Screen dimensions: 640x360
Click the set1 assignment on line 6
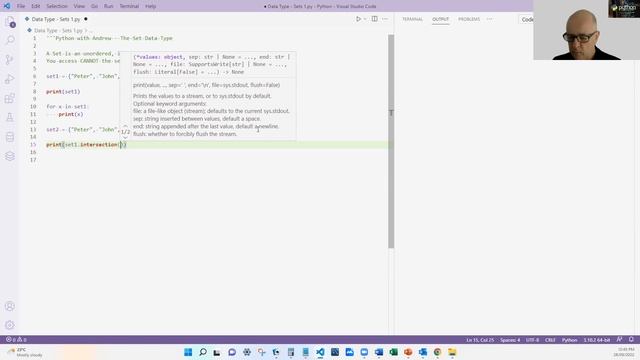83,76
